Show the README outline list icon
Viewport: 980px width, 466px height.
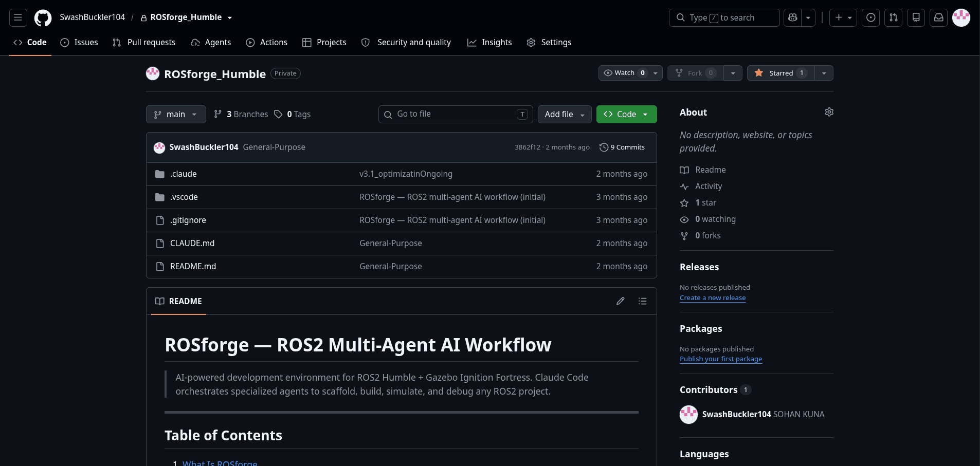tap(642, 301)
